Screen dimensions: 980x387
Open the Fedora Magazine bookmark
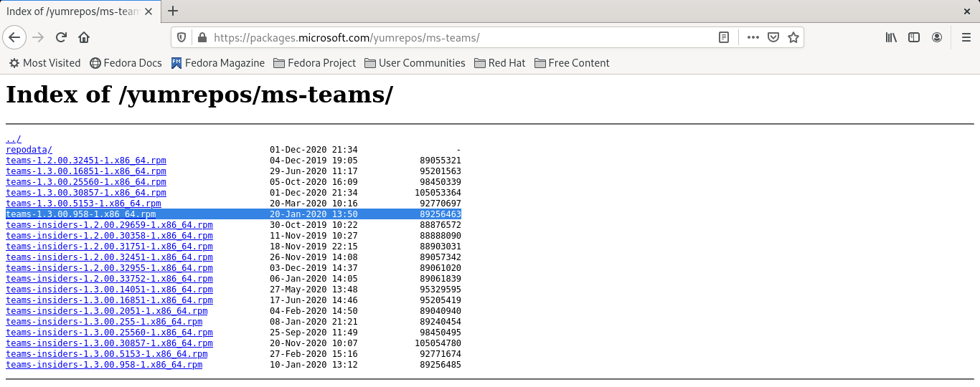tap(218, 63)
